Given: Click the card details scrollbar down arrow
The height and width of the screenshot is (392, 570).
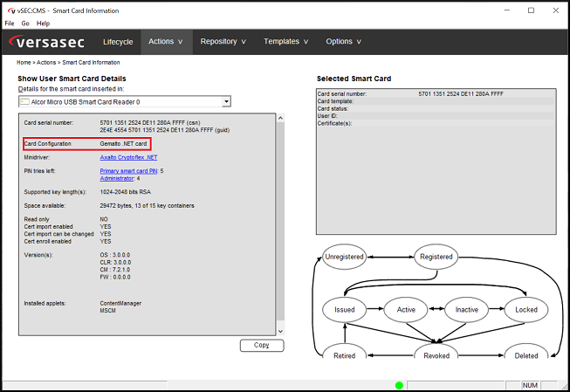Looking at the screenshot, I should click(x=279, y=332).
